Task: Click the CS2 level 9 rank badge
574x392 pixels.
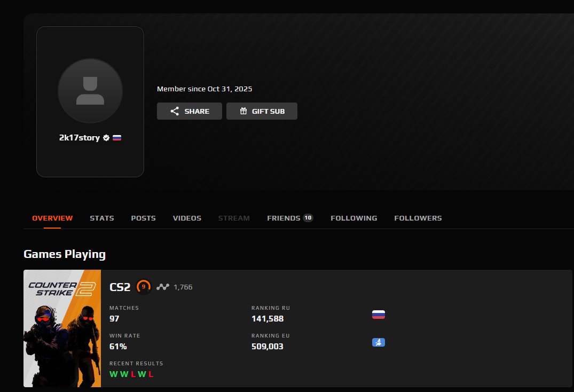Action: (143, 287)
